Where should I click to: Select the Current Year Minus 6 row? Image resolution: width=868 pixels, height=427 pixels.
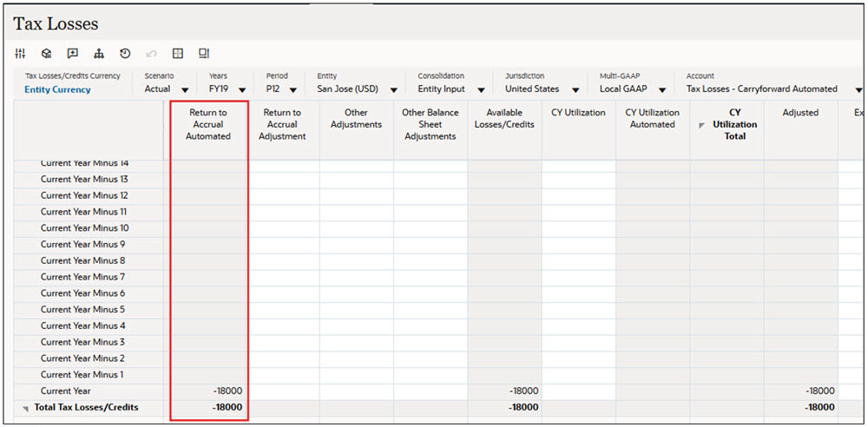[89, 293]
